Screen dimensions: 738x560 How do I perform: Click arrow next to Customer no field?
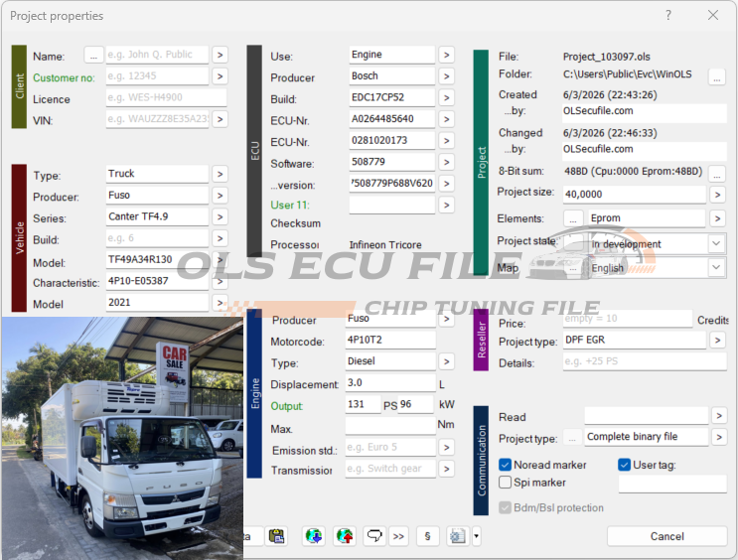point(220,76)
